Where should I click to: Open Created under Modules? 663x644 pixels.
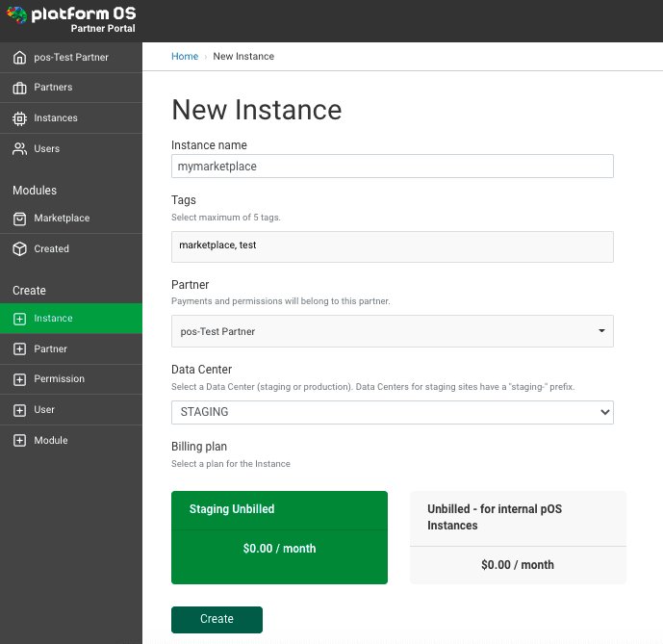pyautogui.click(x=71, y=248)
